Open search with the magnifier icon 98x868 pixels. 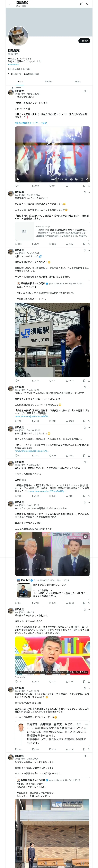[x=88, y=4]
